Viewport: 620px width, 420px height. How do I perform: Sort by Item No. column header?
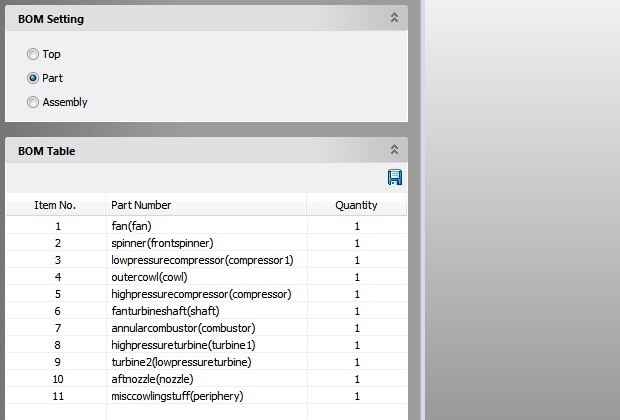click(55, 205)
